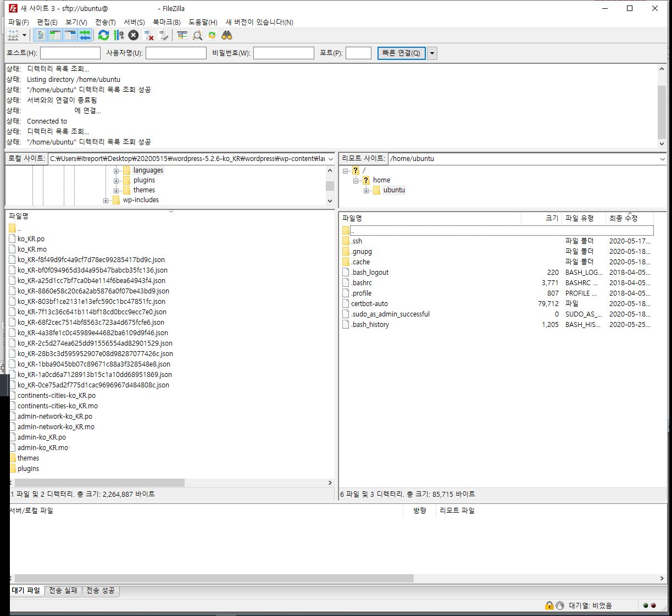Toggle processing of the transfer queue
The image size is (672, 616).
tap(118, 35)
